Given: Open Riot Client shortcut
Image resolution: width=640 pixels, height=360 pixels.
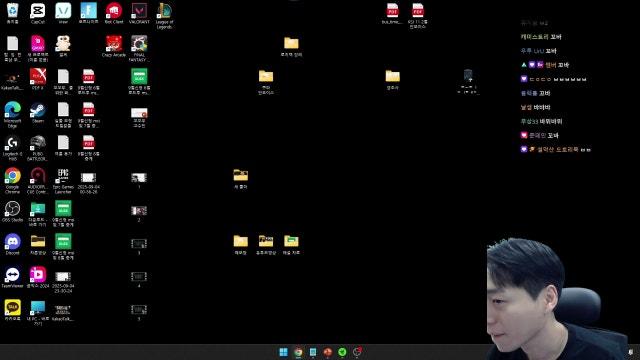Looking at the screenshot, I should [114, 13].
